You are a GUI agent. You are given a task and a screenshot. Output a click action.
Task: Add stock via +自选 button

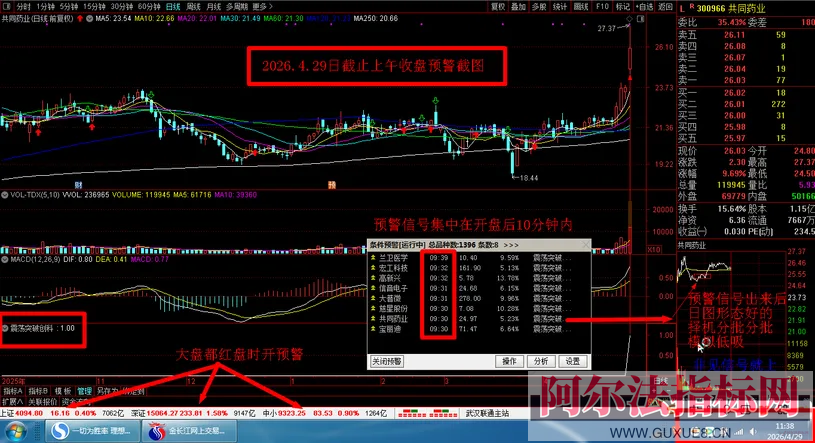click(x=644, y=7)
